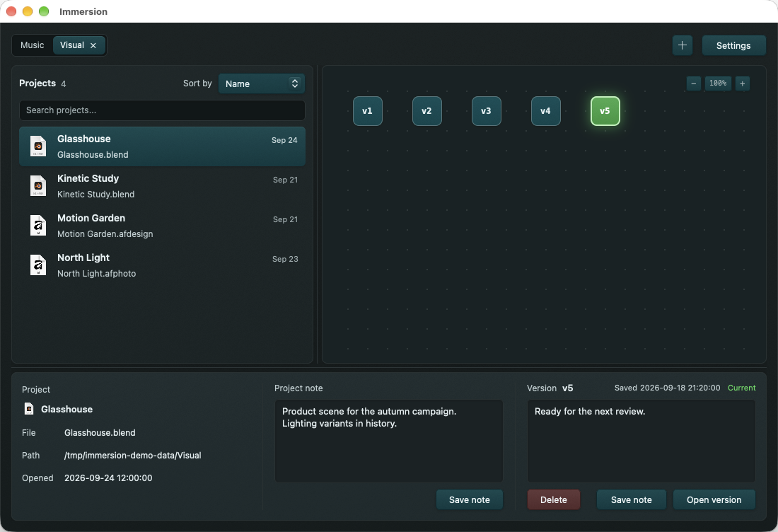Image resolution: width=778 pixels, height=532 pixels.
Task: Zoom out the version canvas with minus
Action: [x=694, y=83]
